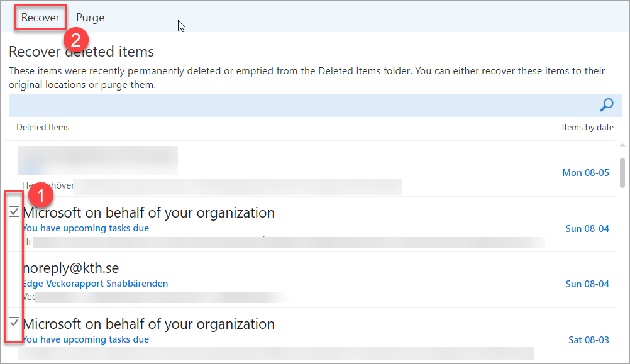Click the magnifying glass search icon
This screenshot has height=364, width=630.
pyautogui.click(x=607, y=104)
